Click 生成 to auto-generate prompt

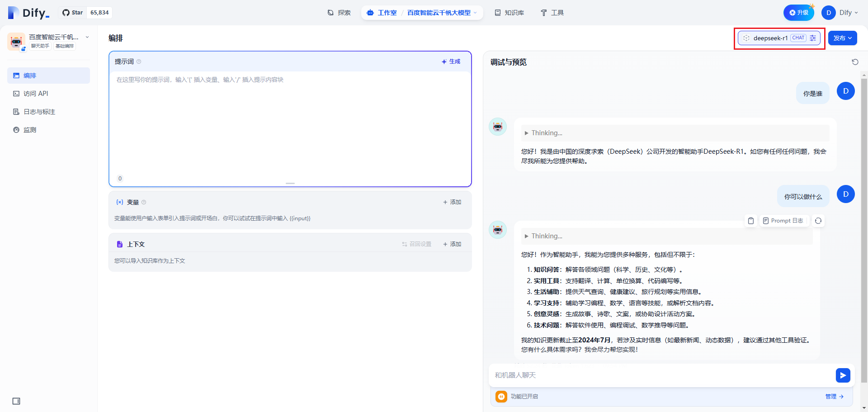(x=451, y=62)
